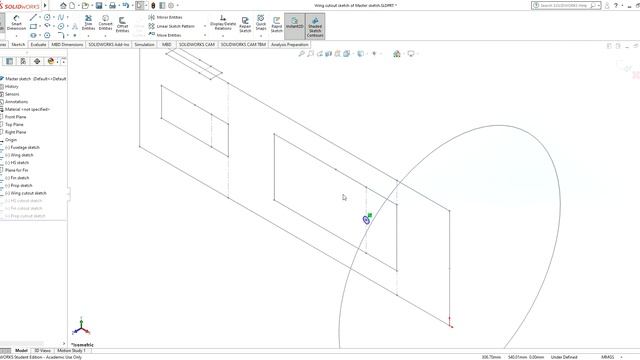The height and width of the screenshot is (360, 640).
Task: Click the Edit Appearance scene icon
Action: tap(396, 53)
